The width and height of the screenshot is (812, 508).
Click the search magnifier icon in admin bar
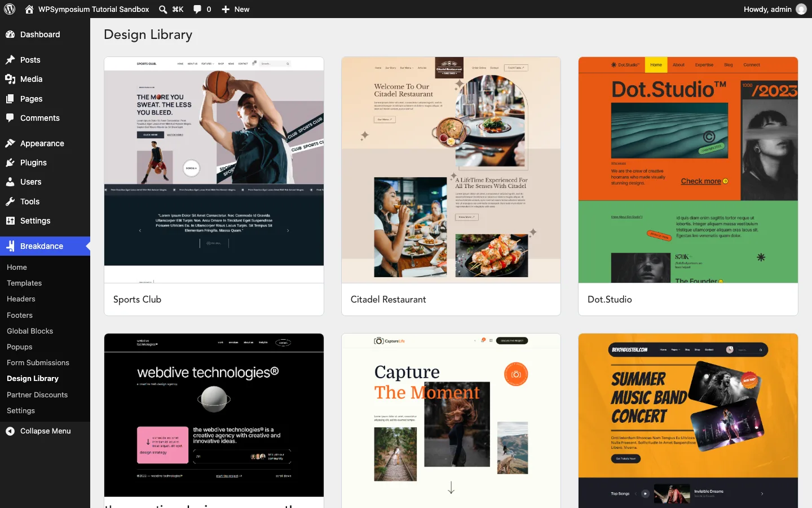(x=163, y=9)
